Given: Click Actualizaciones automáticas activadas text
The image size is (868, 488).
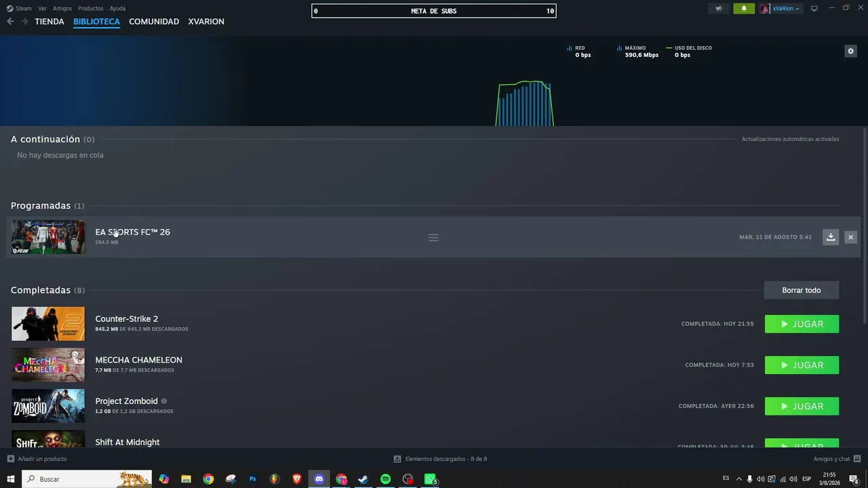Looking at the screenshot, I should pos(790,139).
